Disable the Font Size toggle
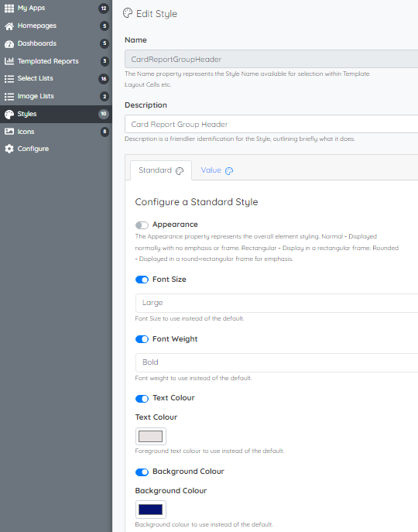 pos(142,280)
